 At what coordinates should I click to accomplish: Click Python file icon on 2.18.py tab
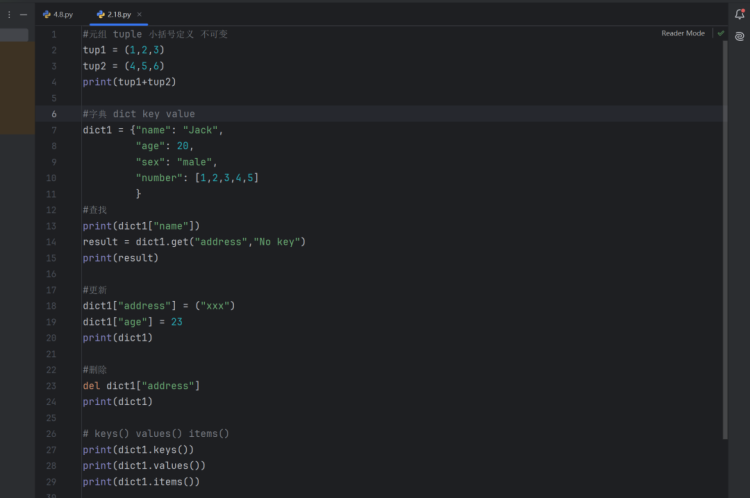click(x=101, y=15)
